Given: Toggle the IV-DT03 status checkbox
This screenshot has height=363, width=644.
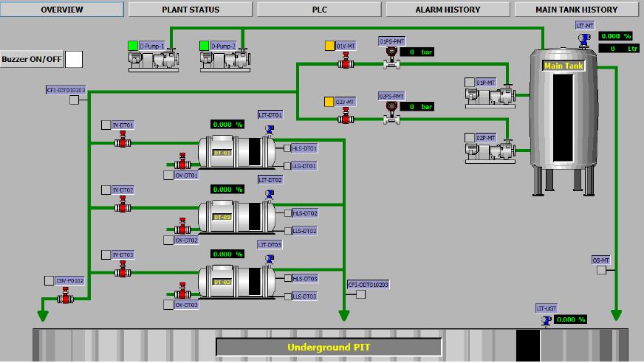Looking at the screenshot, I should tap(106, 255).
